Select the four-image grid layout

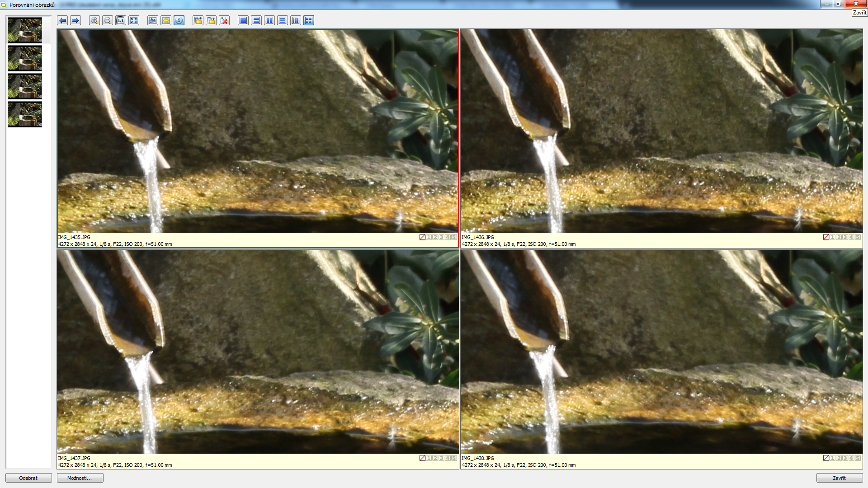click(x=309, y=21)
